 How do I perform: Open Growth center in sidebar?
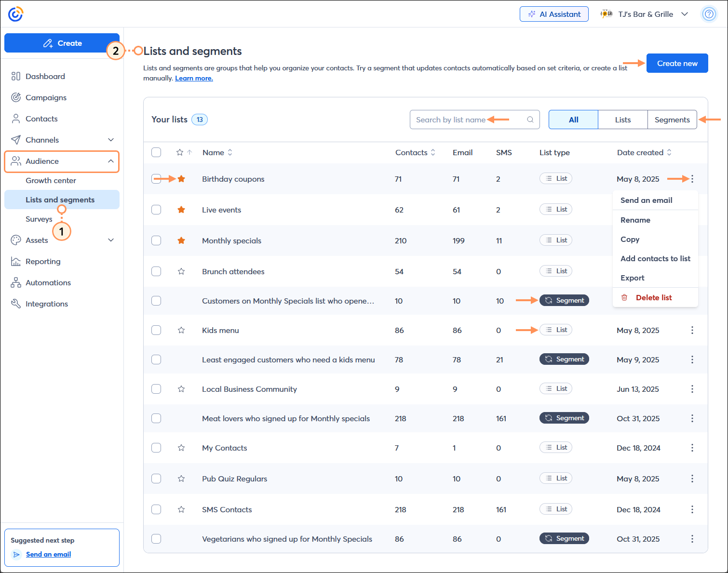pyautogui.click(x=51, y=180)
